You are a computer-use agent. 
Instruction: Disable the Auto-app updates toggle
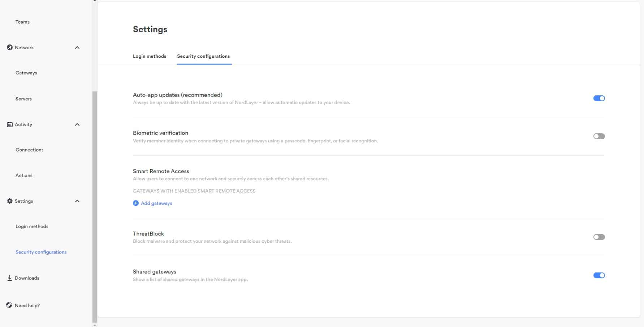[599, 98]
